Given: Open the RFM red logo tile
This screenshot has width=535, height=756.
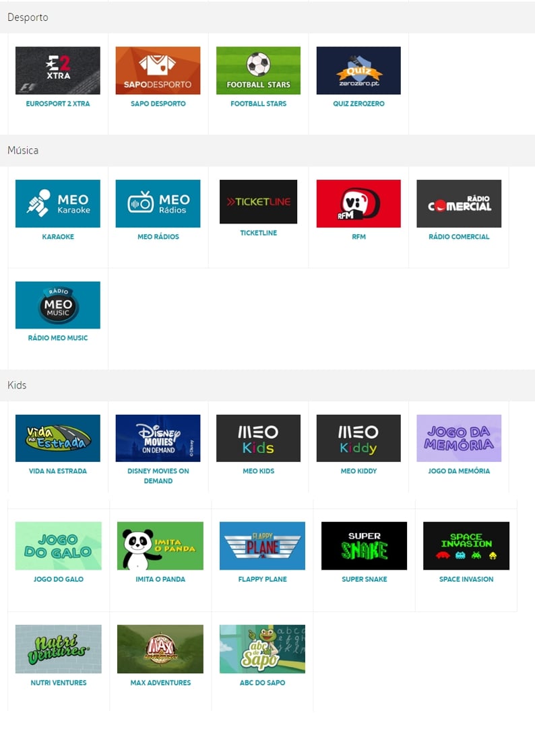Looking at the screenshot, I should point(358,203).
